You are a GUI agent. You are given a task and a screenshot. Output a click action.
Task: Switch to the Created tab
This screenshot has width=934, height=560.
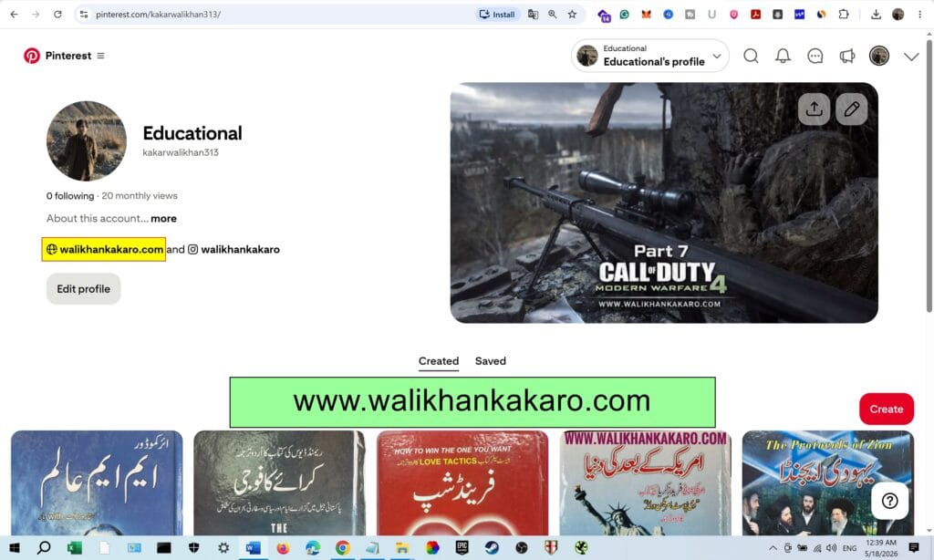(x=439, y=361)
